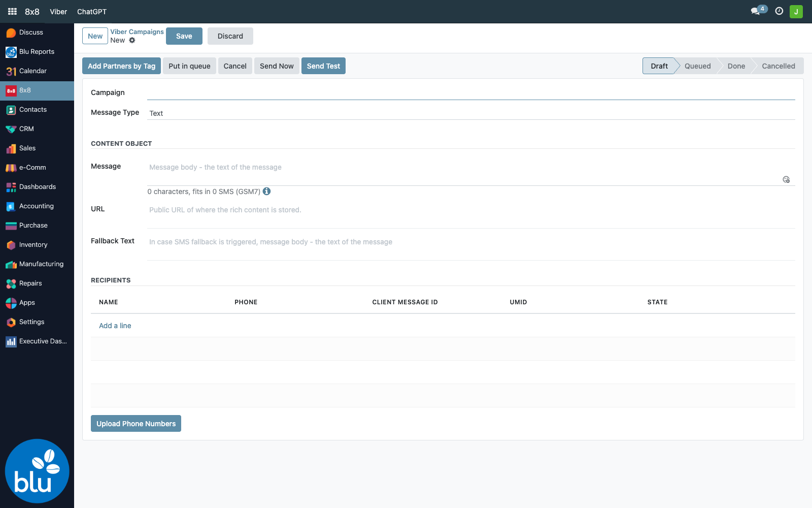Screen dimensions: 812x508
Task: Show SMS character count info icon
Action: pyautogui.click(x=266, y=192)
